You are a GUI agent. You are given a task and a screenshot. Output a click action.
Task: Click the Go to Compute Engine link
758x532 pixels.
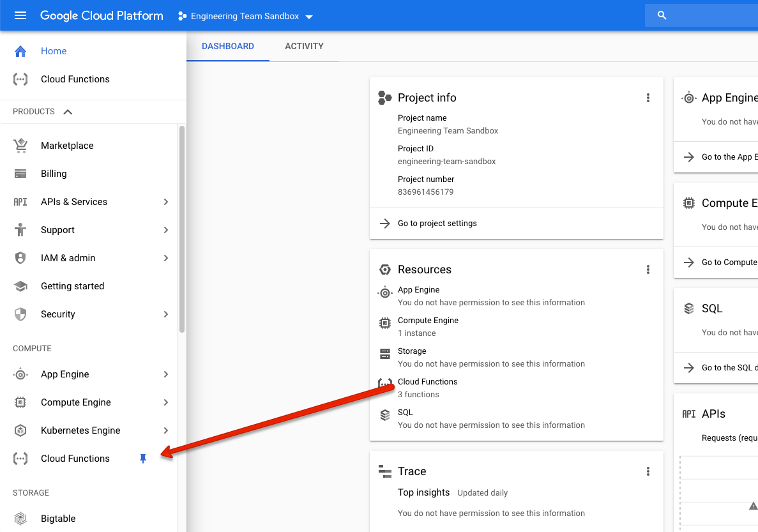729,262
